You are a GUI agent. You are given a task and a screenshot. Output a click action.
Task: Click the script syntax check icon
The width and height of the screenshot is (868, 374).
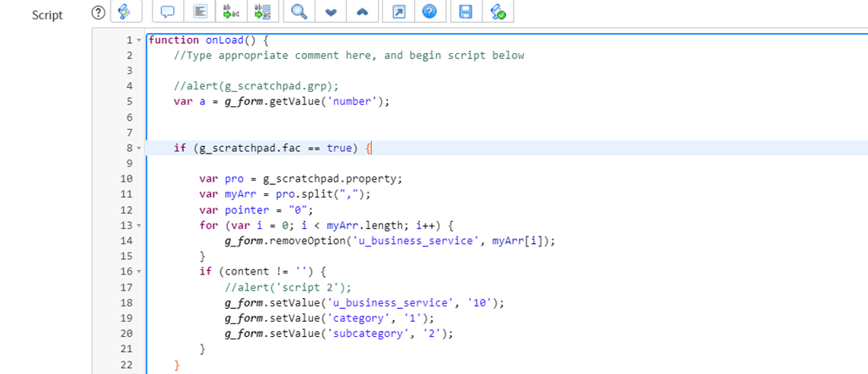[x=498, y=12]
